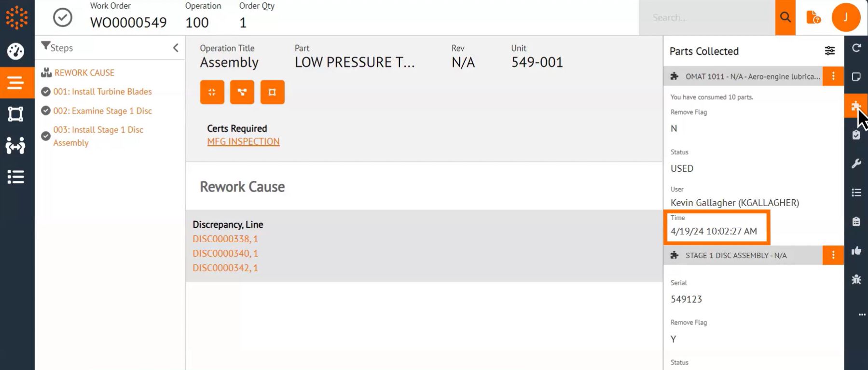This screenshot has height=370, width=868.
Task: Select step 002: Examine Stage 1 Disc
Action: click(104, 110)
